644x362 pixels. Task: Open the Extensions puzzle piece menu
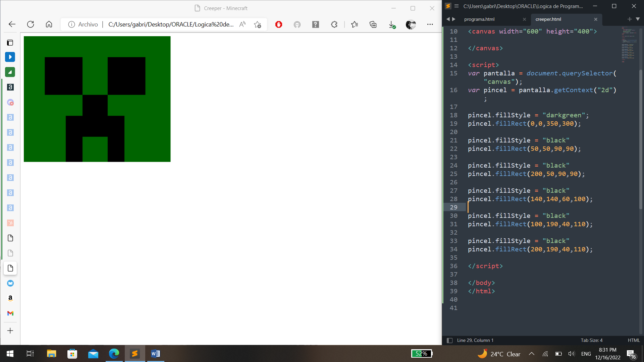pyautogui.click(x=334, y=24)
